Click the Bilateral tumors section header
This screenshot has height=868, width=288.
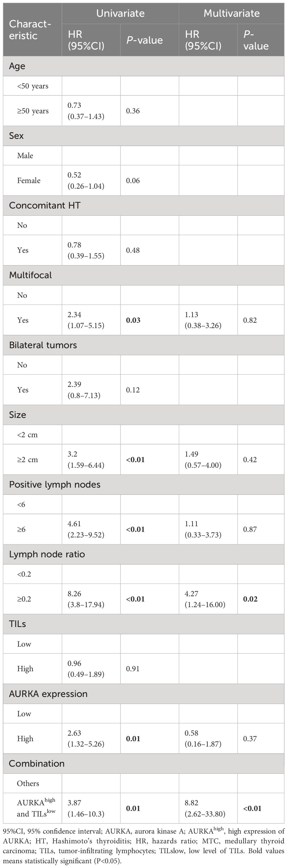[144, 345]
